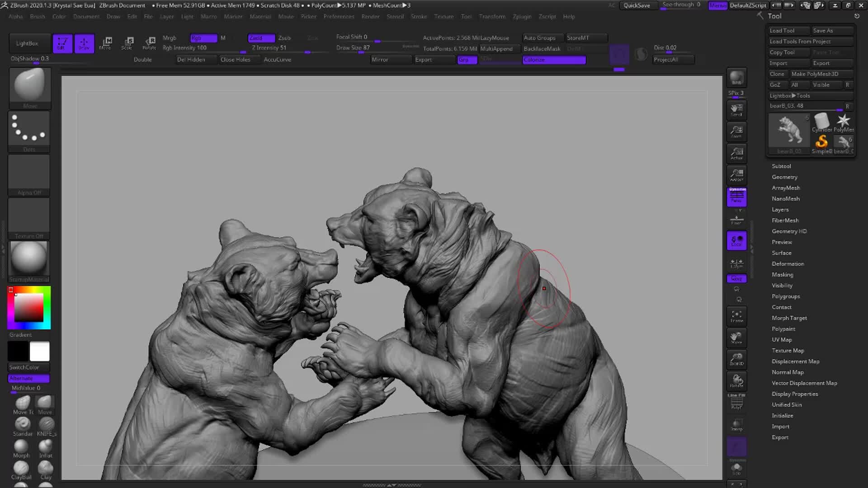Select the Scroll navigation icon
The width and height of the screenshot is (868, 488).
(736, 110)
